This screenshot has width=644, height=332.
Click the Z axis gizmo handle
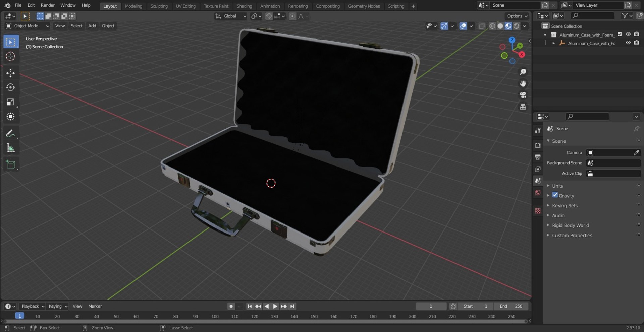pos(512,40)
